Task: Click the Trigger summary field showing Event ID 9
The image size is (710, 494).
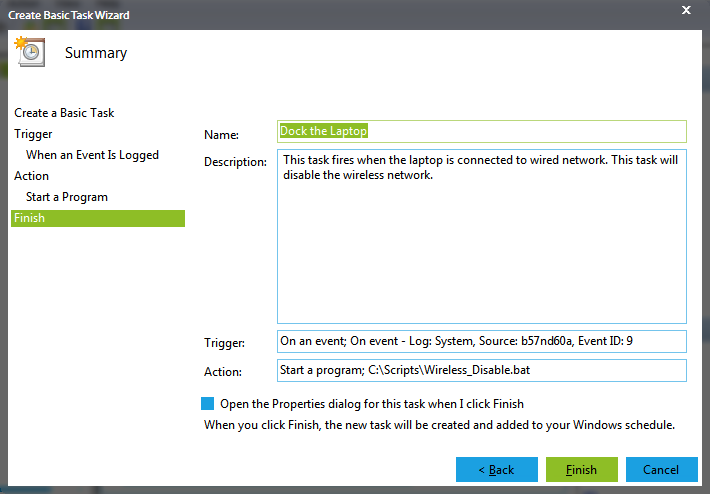Action: [482, 341]
